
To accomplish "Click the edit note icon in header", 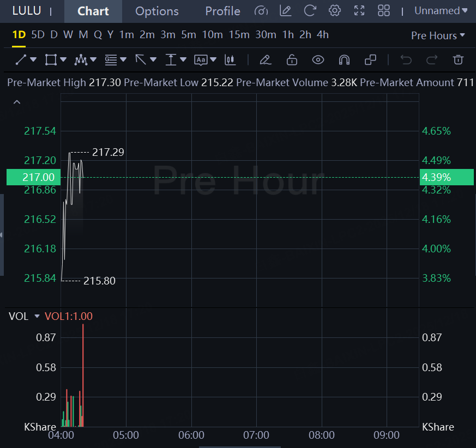I will (x=286, y=10).
